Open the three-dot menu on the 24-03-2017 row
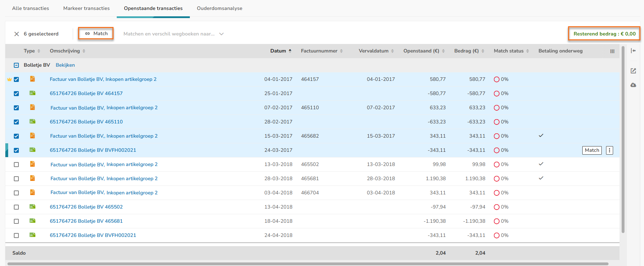 click(610, 150)
